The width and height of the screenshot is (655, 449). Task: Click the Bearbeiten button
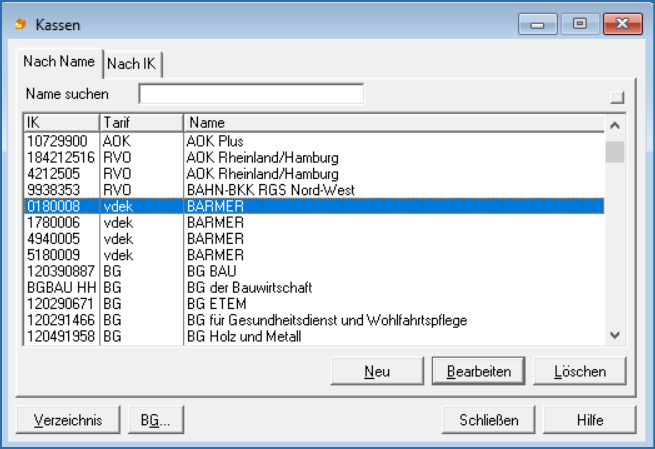click(x=479, y=371)
